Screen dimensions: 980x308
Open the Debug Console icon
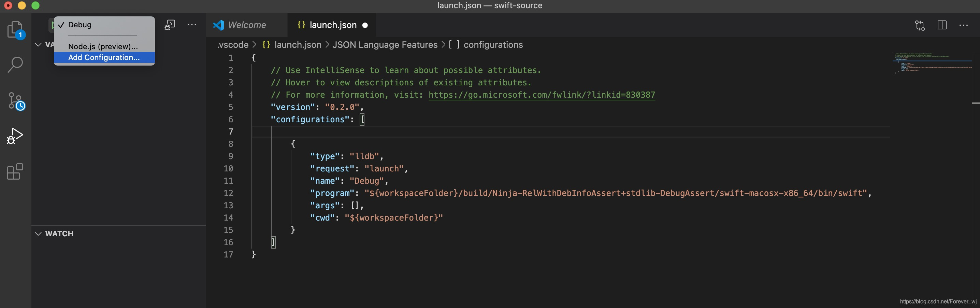pyautogui.click(x=170, y=25)
